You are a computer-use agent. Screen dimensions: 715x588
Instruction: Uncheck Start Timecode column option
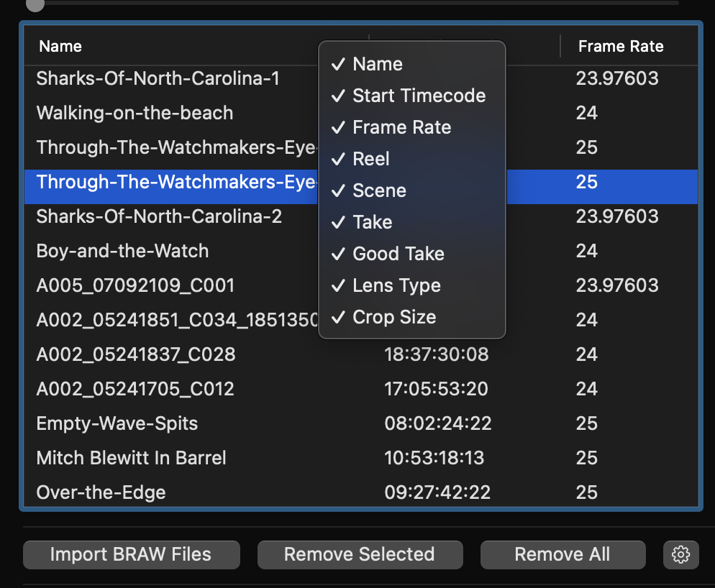[418, 96]
